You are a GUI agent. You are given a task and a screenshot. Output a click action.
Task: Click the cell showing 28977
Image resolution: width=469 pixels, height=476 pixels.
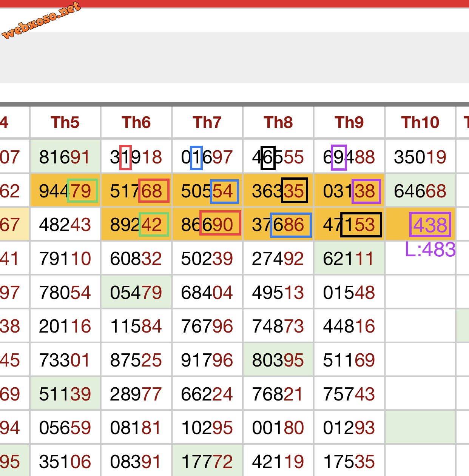click(136, 394)
